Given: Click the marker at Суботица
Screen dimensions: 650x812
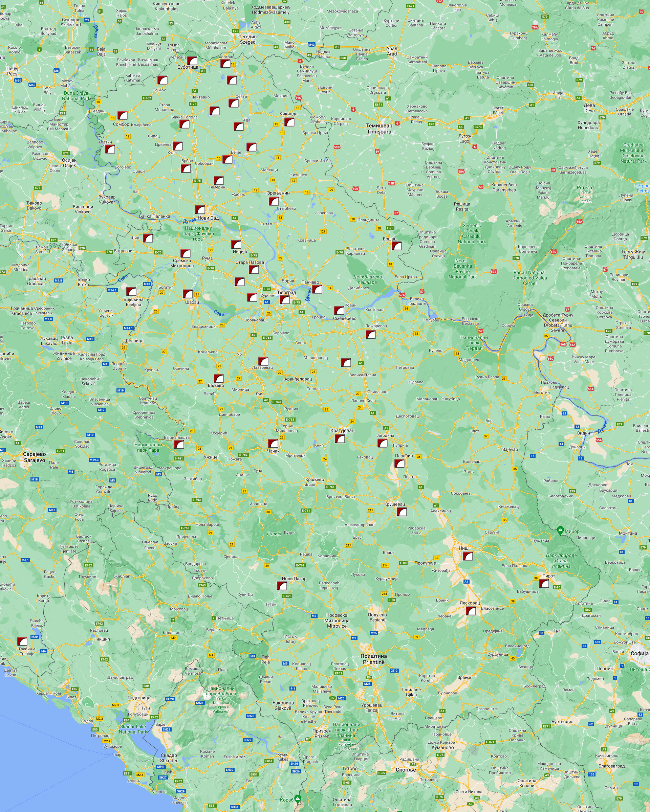Looking at the screenshot, I should [x=192, y=61].
